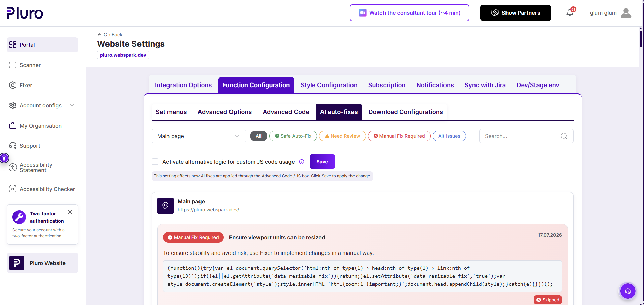Click the Support headset icon

click(13, 146)
